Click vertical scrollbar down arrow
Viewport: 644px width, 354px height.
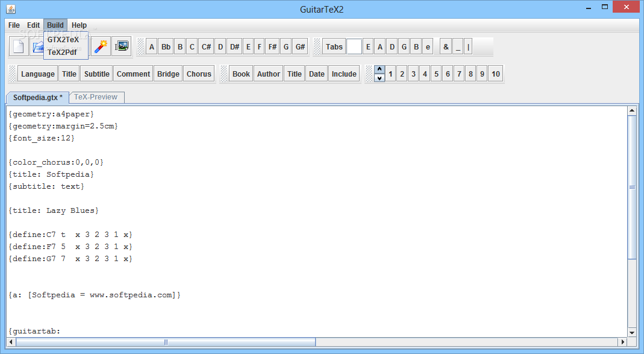point(632,333)
